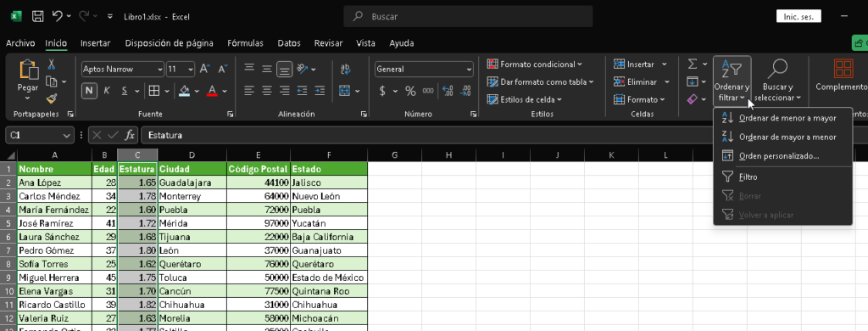This screenshot has height=331, width=868.
Task: Insert function with fx button
Action: [x=130, y=135]
